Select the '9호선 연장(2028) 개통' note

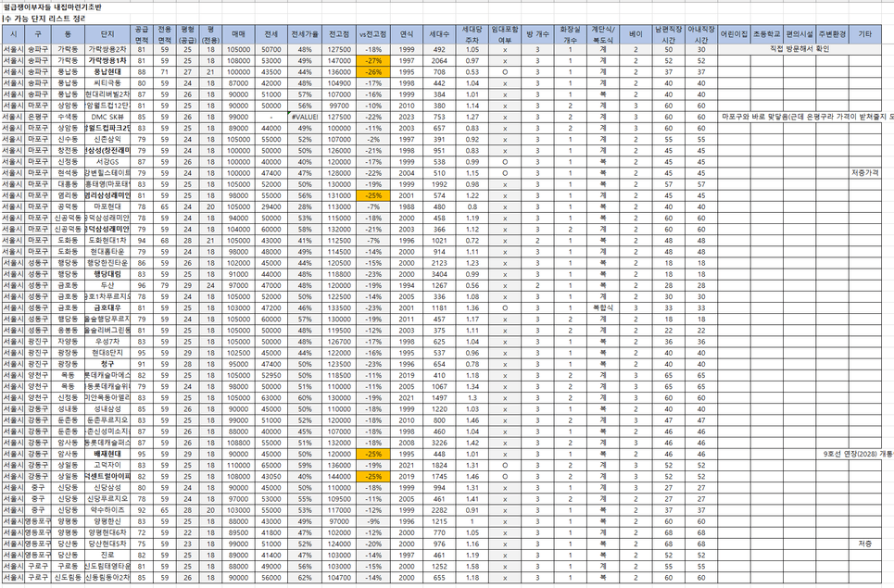click(859, 454)
